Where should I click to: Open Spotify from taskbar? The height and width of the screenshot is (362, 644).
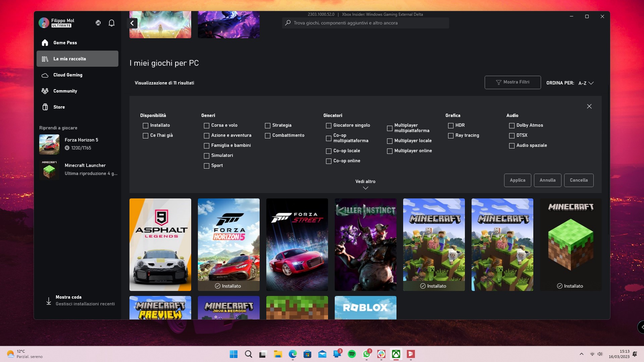pyautogui.click(x=352, y=354)
